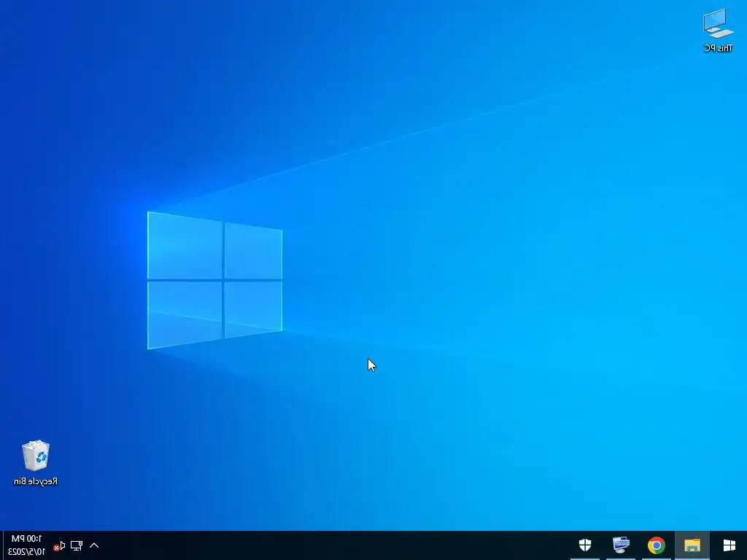
Task: Click the Show desktop strip beside clock
Action: (x=2, y=545)
